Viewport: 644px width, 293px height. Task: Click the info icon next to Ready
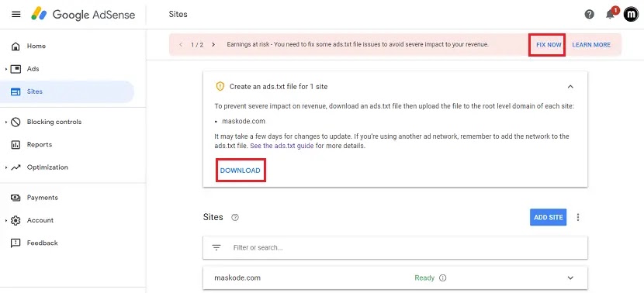[443, 277]
